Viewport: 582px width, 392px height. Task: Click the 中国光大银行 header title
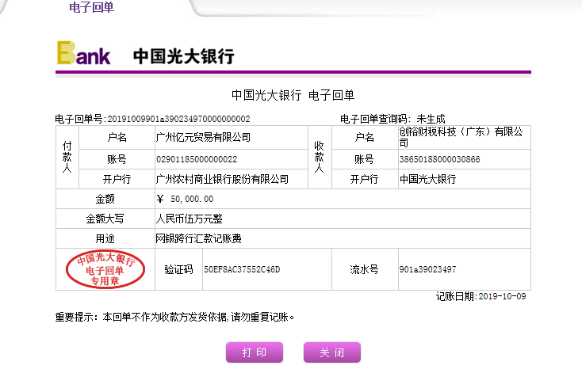(184, 56)
